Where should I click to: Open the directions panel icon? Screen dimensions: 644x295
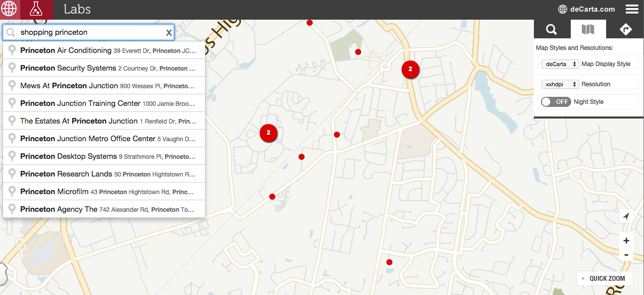(x=625, y=29)
